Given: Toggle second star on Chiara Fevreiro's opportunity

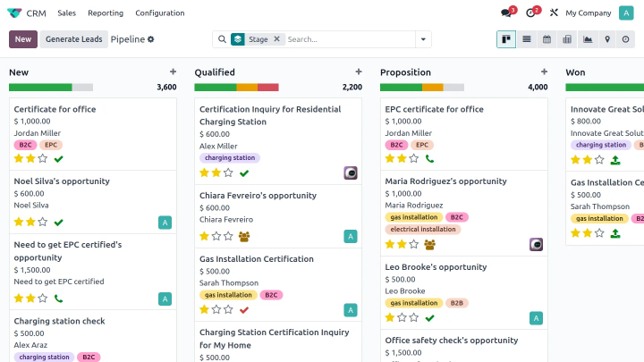Looking at the screenshot, I should 216,236.
